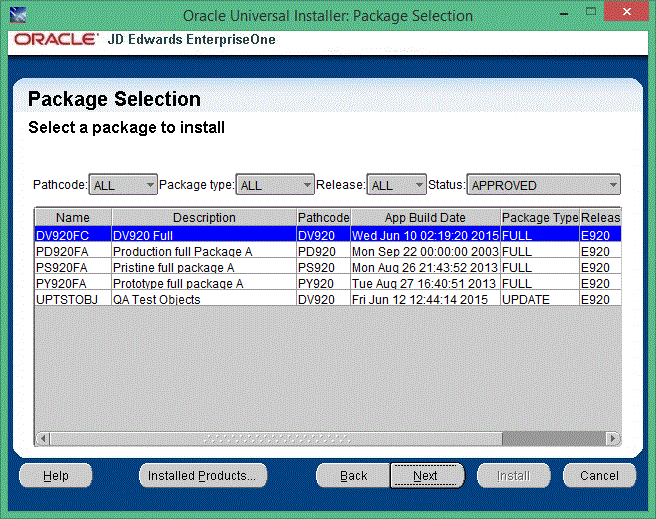656x519 pixels.
Task: Click the 'Wed Jun 10 02:19:20 2015' date
Action: pyautogui.click(x=425, y=235)
